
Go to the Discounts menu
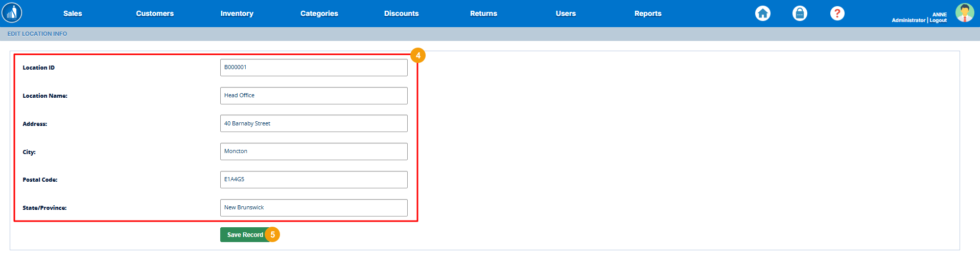(401, 13)
